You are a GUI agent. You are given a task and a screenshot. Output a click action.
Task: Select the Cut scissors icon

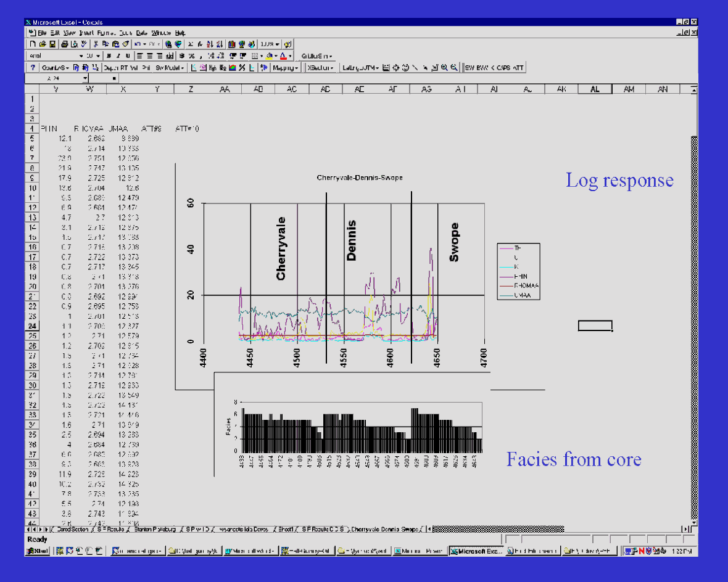point(96,44)
